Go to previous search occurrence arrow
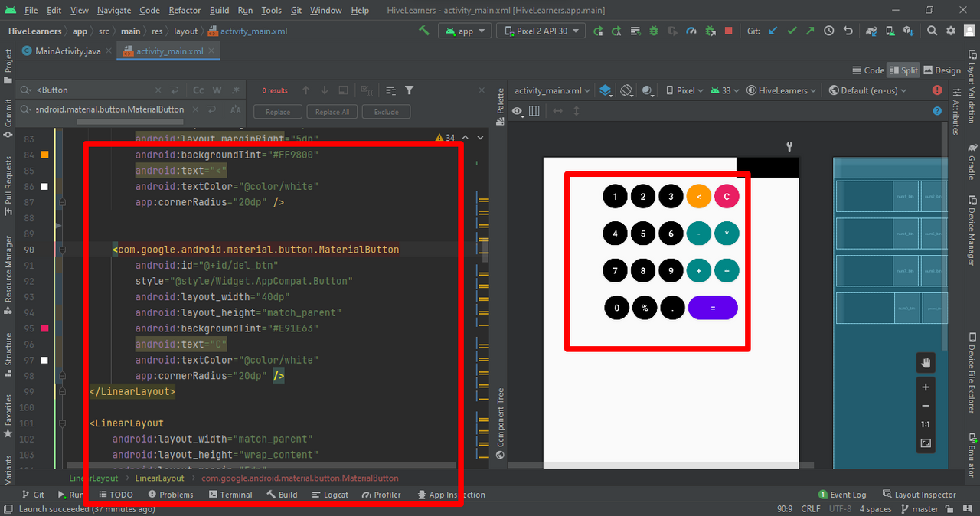 point(306,90)
